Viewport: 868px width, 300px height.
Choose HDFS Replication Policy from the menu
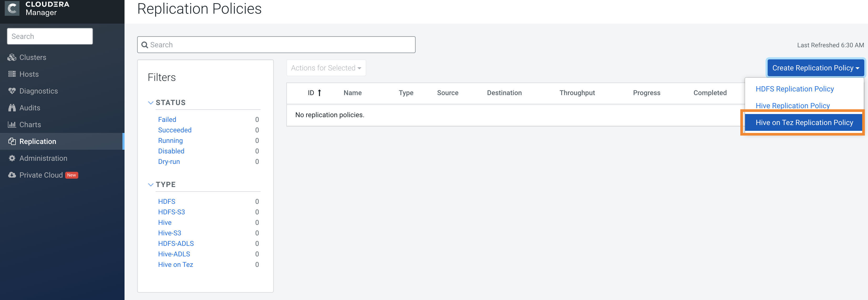point(795,89)
